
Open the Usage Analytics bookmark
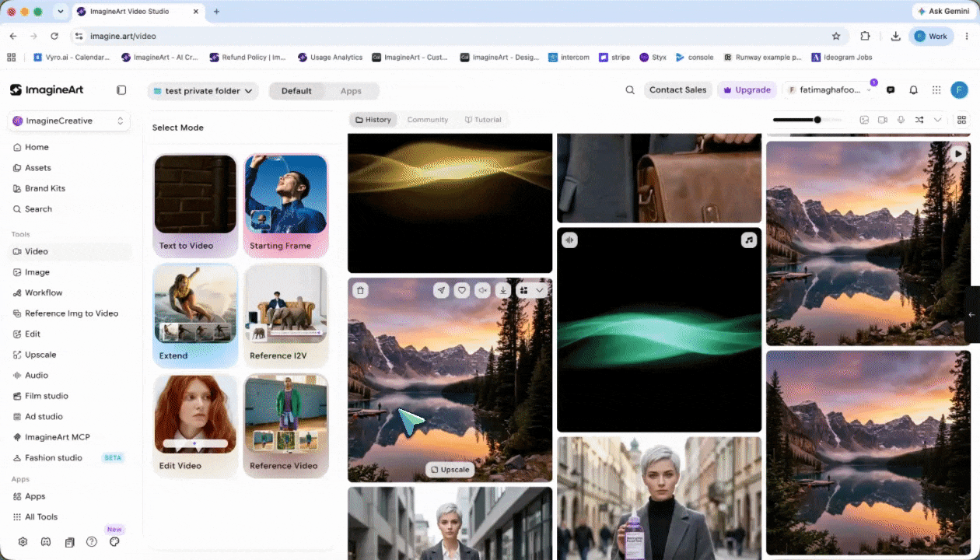pyautogui.click(x=330, y=57)
